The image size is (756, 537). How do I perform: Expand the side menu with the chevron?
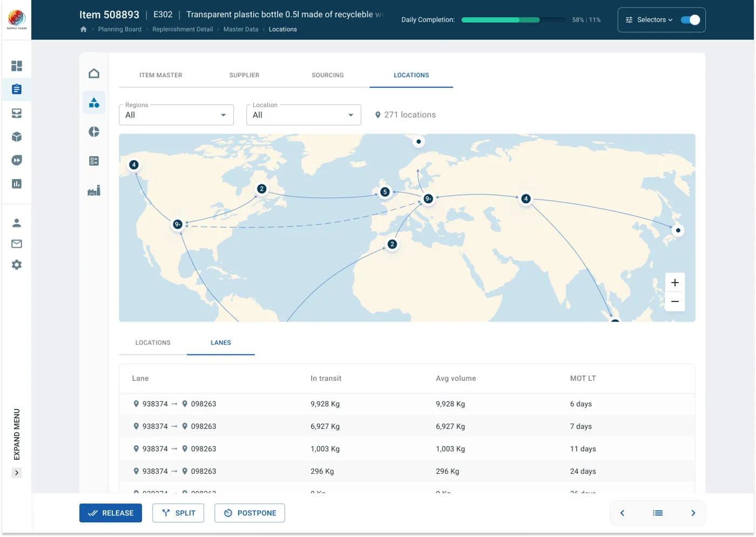pos(17,473)
